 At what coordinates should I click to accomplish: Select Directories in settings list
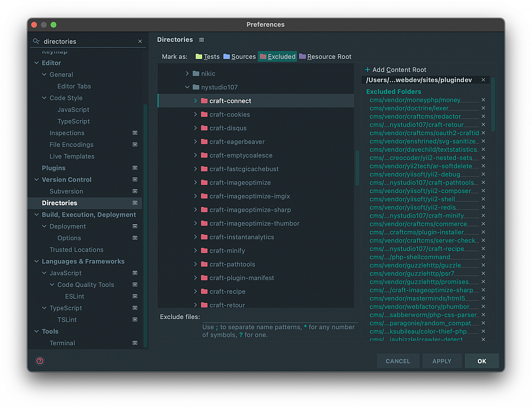86,203
